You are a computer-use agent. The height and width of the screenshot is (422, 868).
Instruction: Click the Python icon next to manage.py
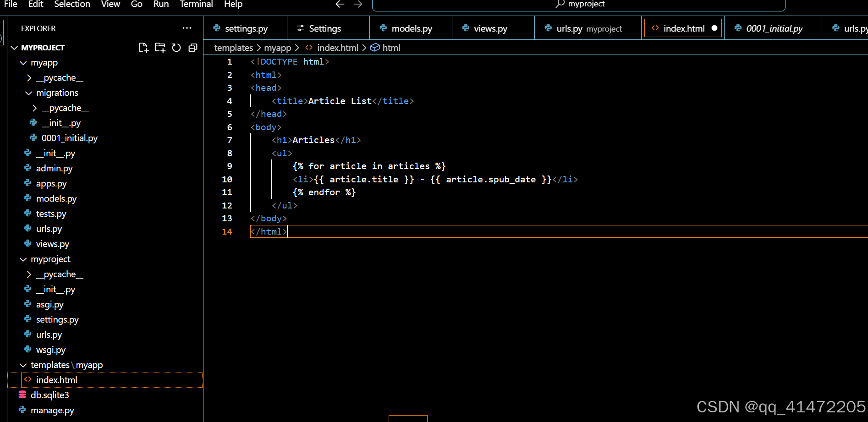tap(22, 410)
